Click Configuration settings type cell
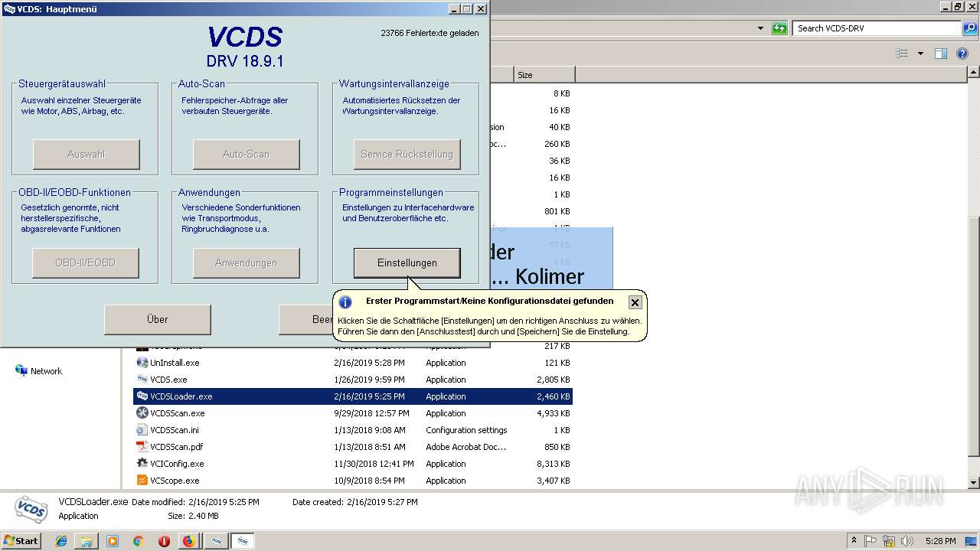The image size is (980, 551). click(466, 430)
